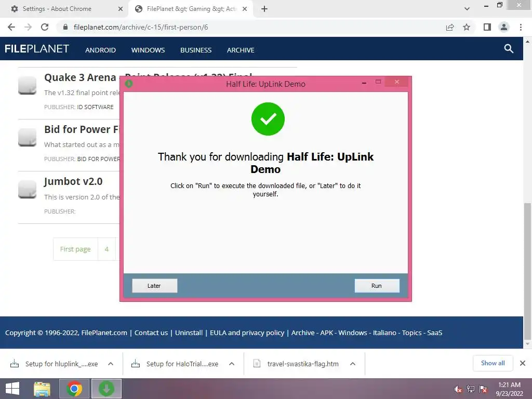Open the tab search dropdown arrow

(x=467, y=9)
